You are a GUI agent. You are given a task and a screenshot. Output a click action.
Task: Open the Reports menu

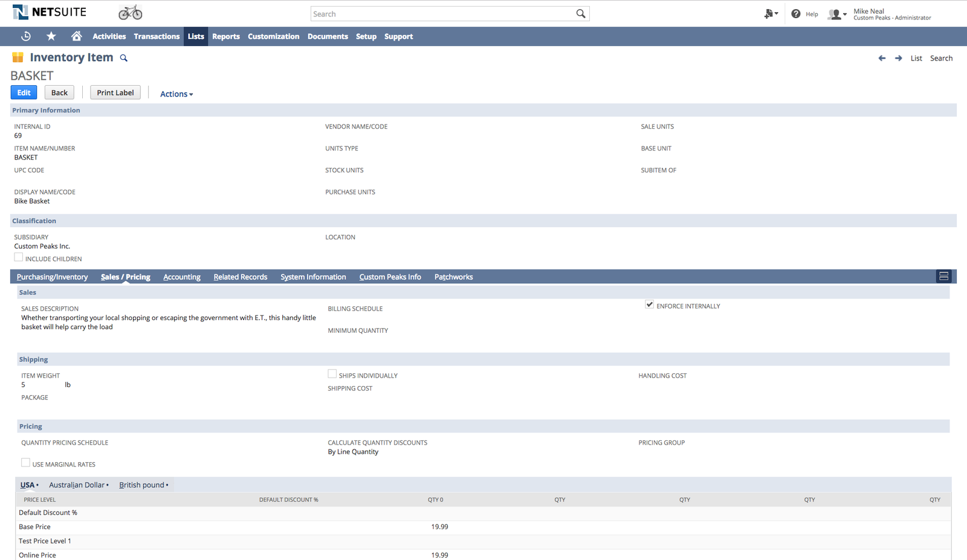coord(226,36)
